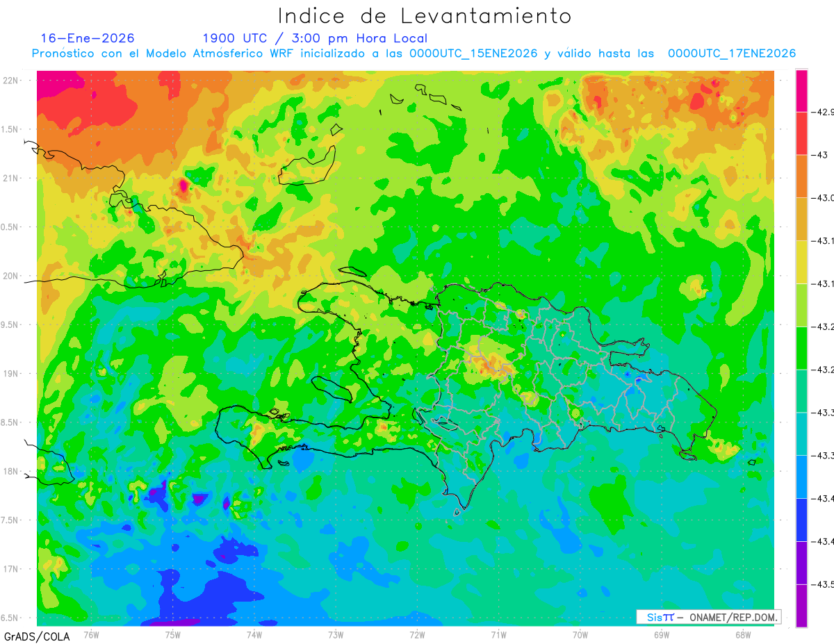Click the '71W' longitude label
834x644 pixels.
click(x=499, y=635)
